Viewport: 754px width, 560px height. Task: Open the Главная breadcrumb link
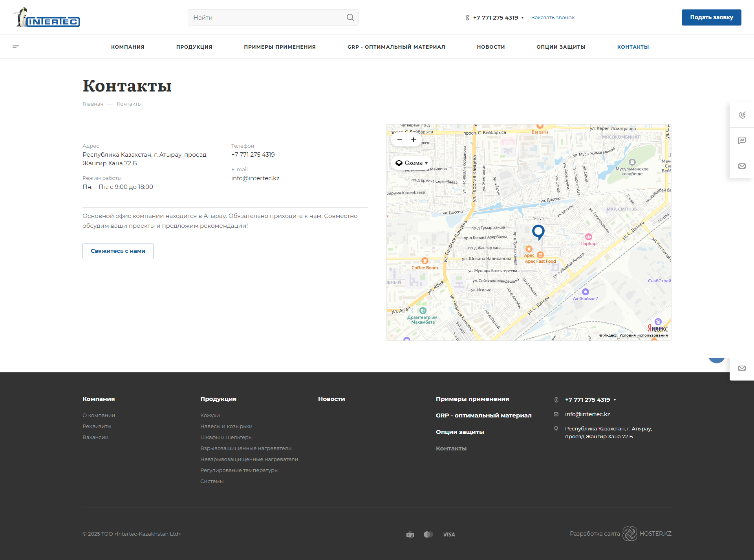(93, 104)
